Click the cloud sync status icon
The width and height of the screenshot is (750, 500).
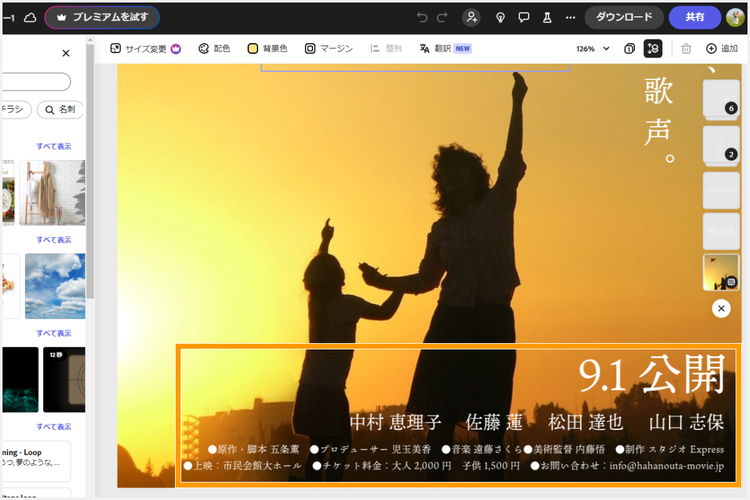point(30,18)
